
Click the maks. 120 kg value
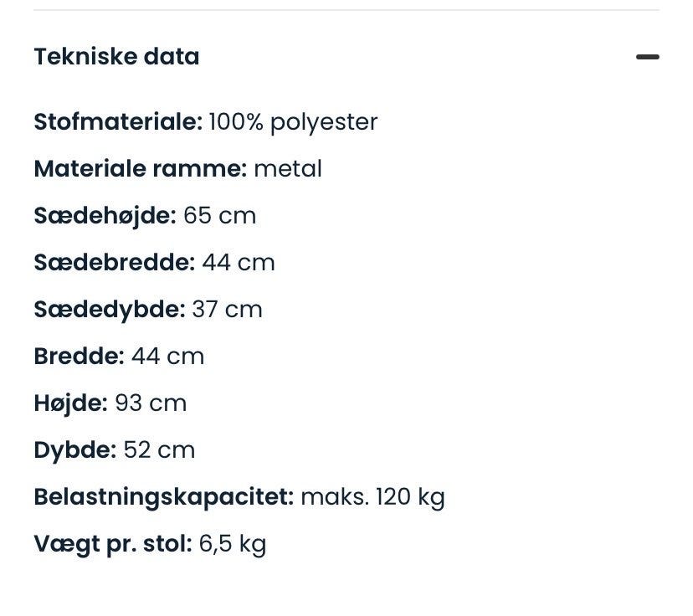pos(372,497)
